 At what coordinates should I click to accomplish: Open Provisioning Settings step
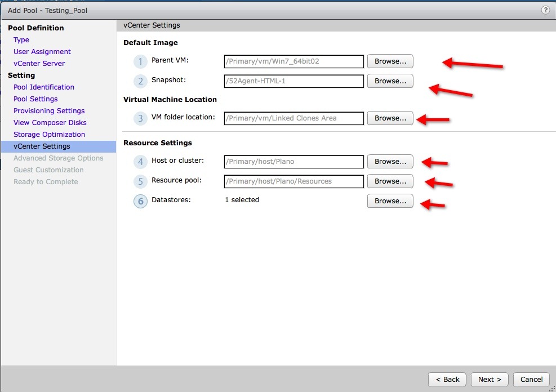pyautogui.click(x=49, y=111)
